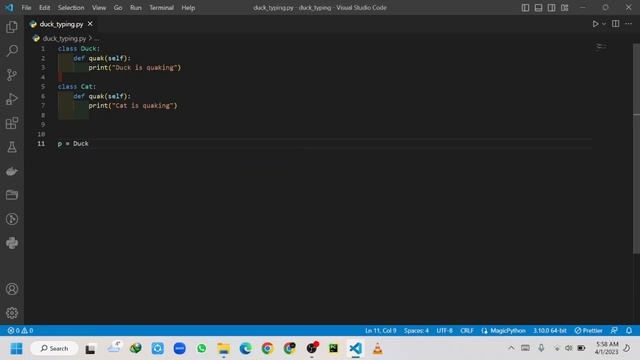Click "class Cat:" on line 5
This screenshot has width=640, height=360.
[x=77, y=87]
